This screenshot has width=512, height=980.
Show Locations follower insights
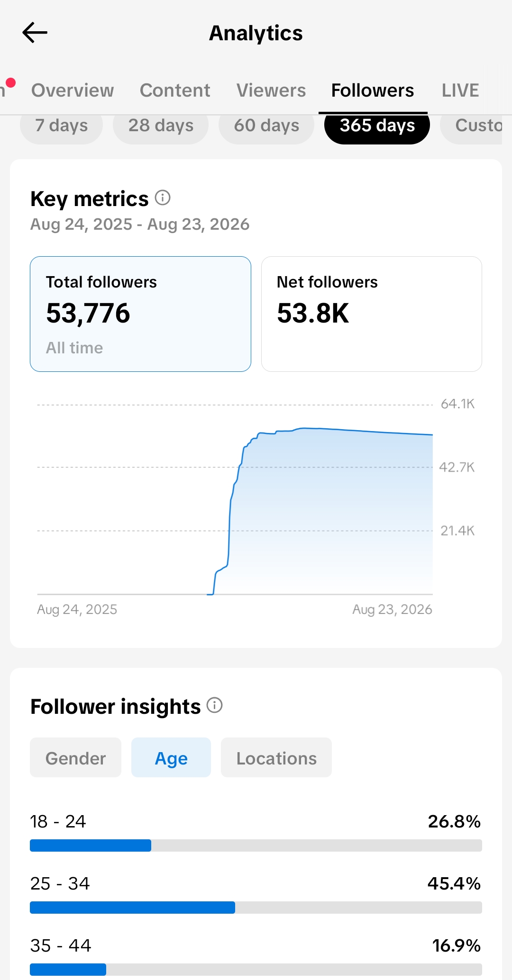tap(276, 757)
